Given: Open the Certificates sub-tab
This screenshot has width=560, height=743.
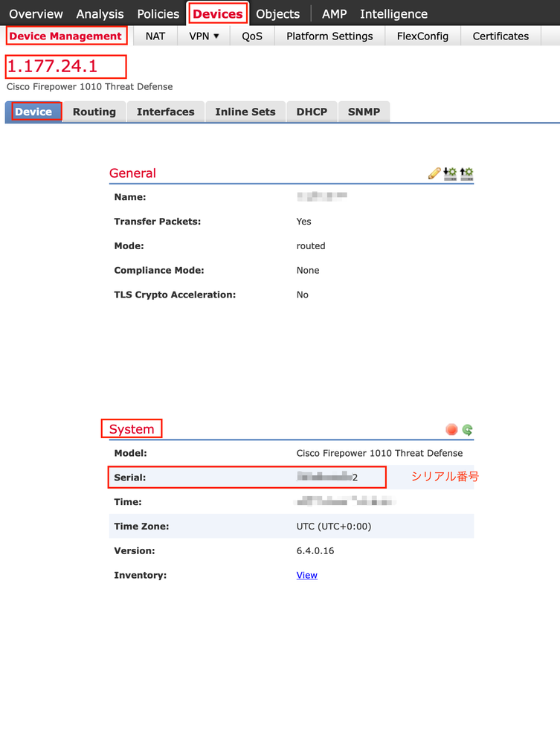Looking at the screenshot, I should pos(501,36).
